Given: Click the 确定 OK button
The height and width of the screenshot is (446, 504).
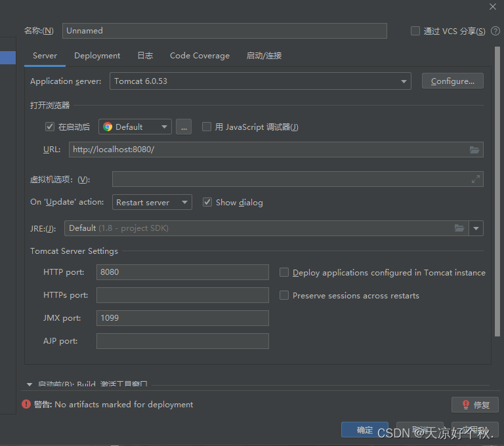Looking at the screenshot, I should point(364,430).
